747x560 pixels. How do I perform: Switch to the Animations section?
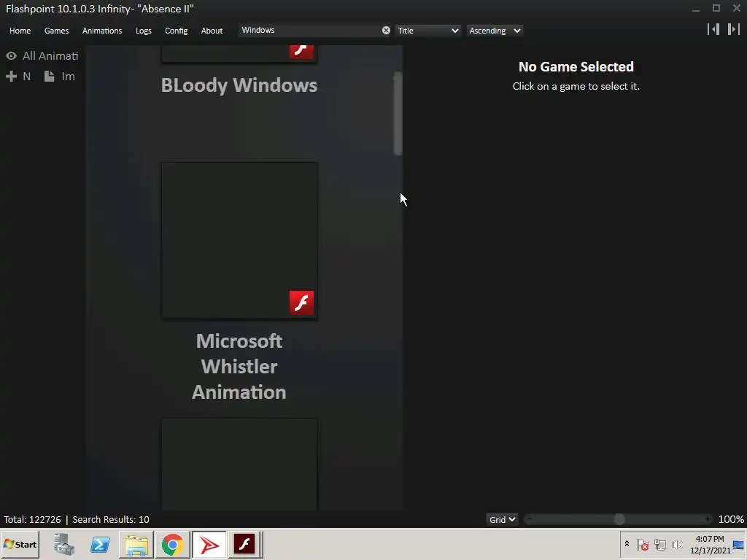[102, 31]
